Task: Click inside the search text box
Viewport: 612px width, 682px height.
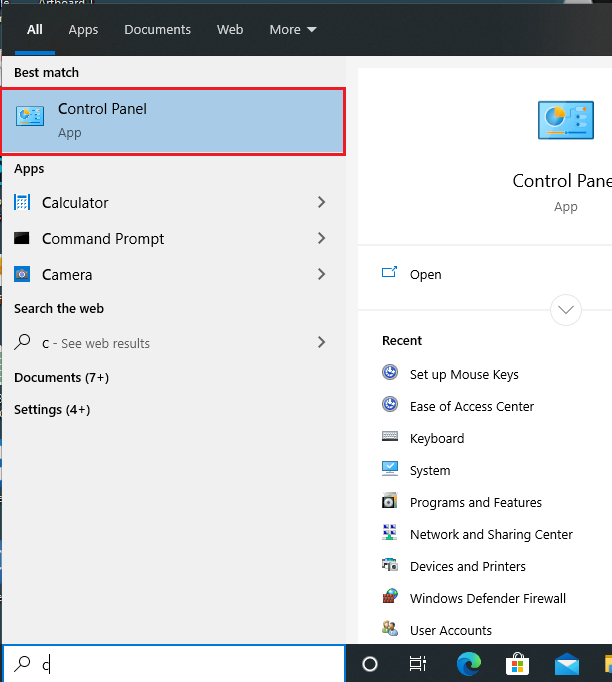Action: [174, 664]
